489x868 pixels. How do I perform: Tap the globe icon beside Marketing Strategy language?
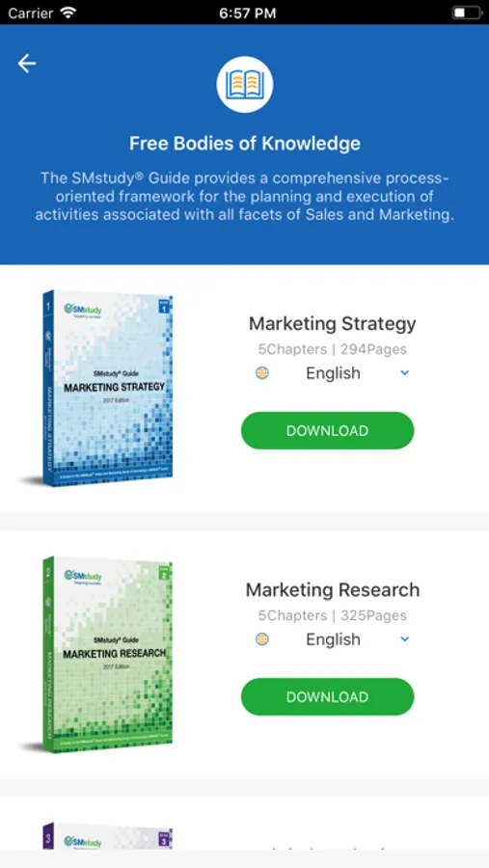coord(262,373)
